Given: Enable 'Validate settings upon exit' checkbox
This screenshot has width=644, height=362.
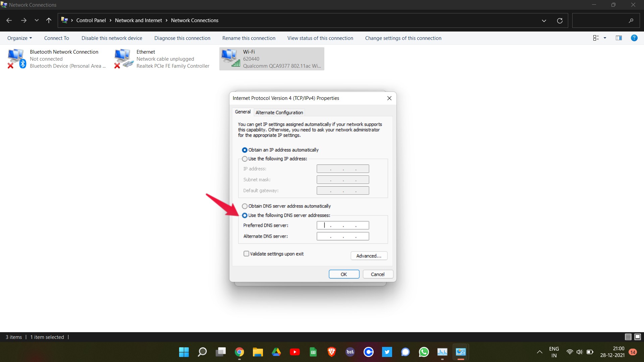Looking at the screenshot, I should coord(246,254).
